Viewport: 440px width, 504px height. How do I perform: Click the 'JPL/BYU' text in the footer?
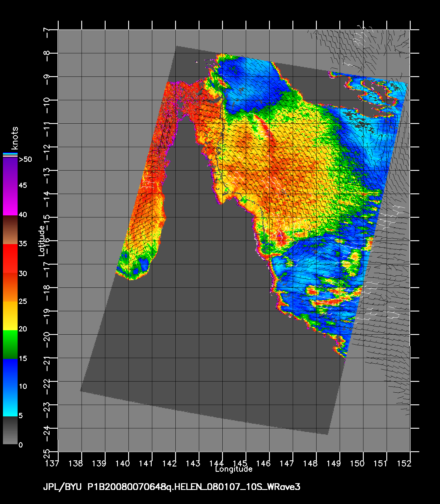point(62,487)
